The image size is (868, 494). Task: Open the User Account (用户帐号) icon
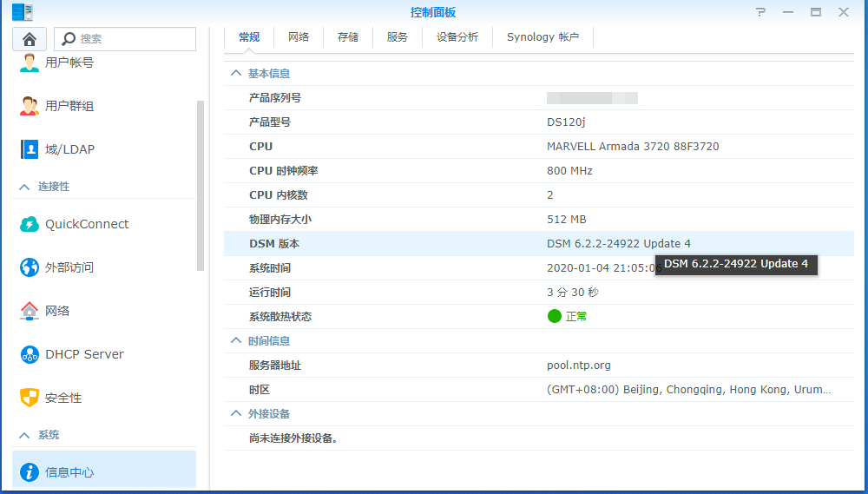point(30,63)
